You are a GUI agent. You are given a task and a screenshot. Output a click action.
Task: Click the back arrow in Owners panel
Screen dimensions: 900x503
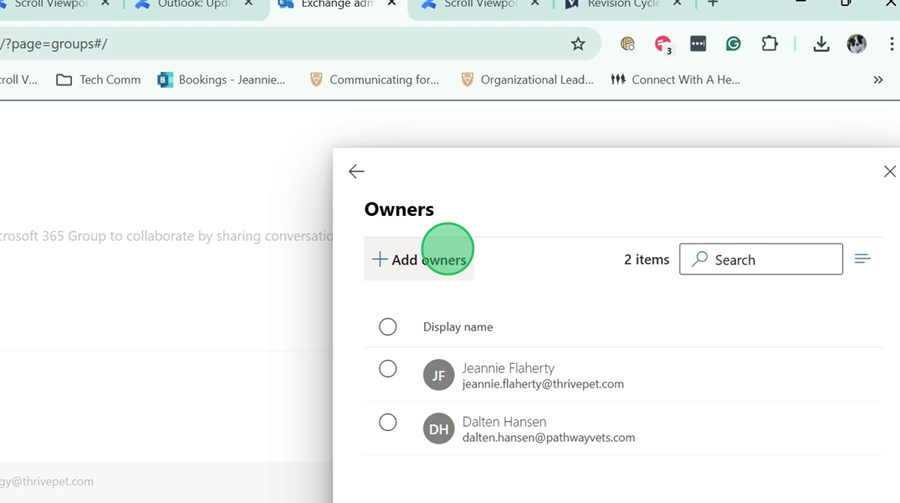[356, 172]
